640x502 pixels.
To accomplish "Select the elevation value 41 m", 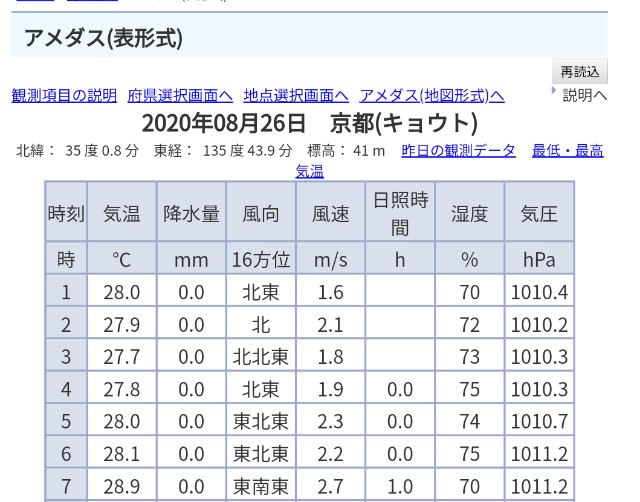I will [369, 151].
